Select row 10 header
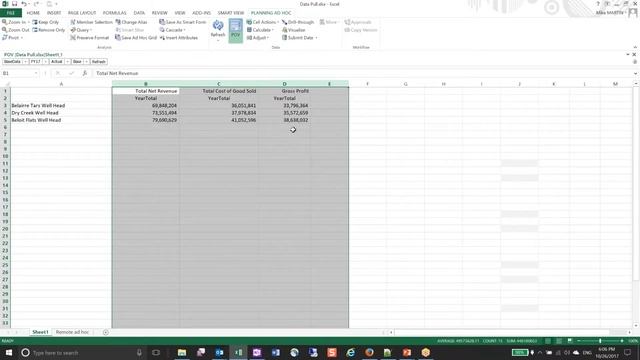The width and height of the screenshot is (640, 360). pos(5,156)
